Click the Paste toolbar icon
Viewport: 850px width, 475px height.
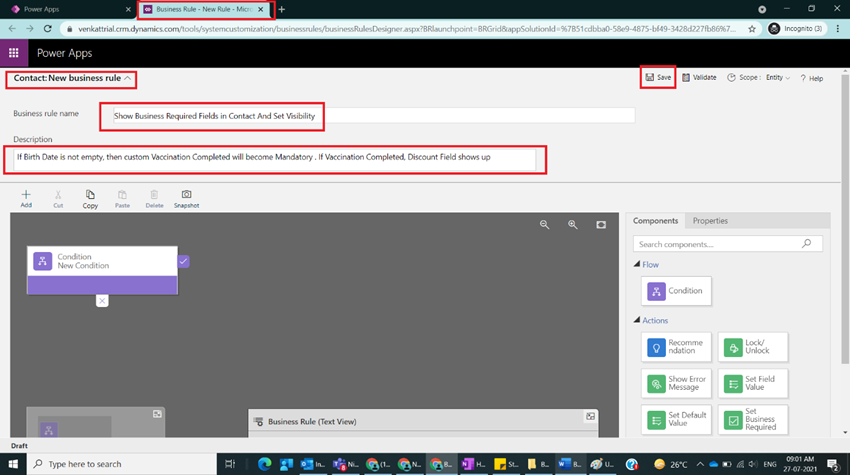coord(122,198)
